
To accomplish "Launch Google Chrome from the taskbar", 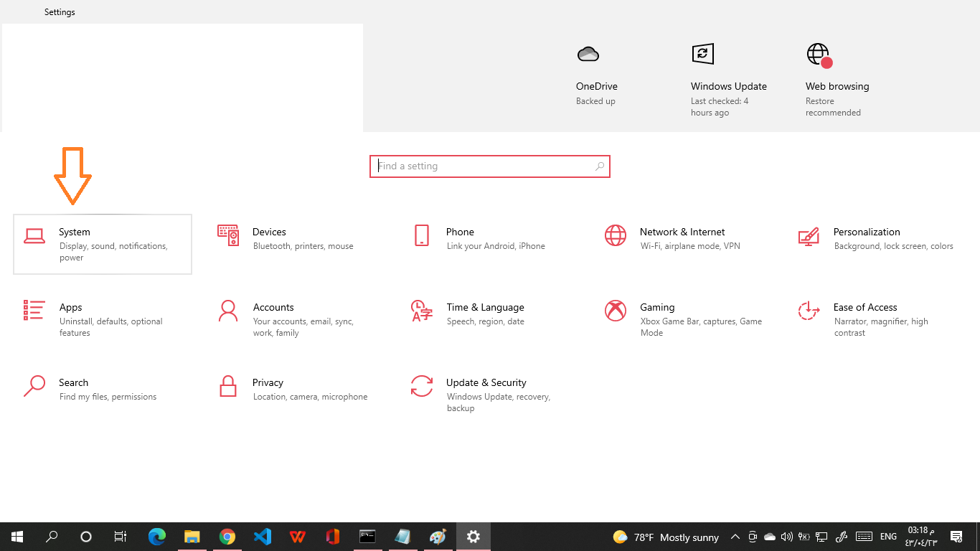I will pyautogui.click(x=227, y=537).
